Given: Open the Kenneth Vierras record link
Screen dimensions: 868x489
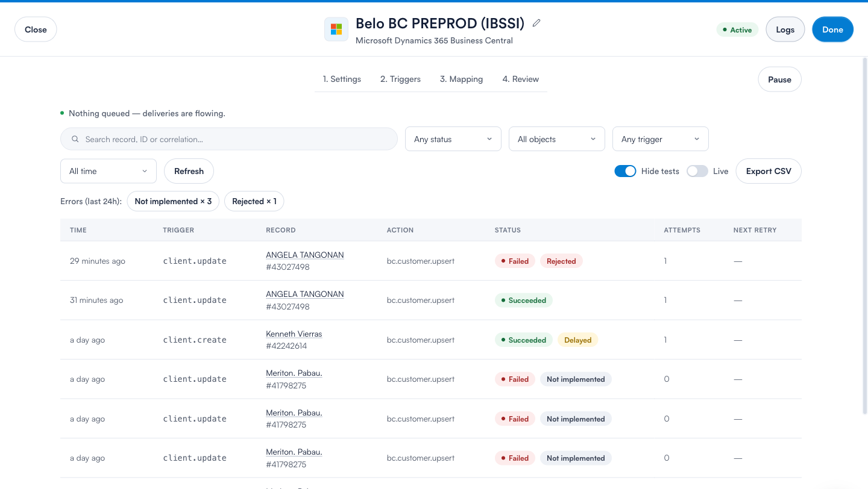Looking at the screenshot, I should [294, 334].
